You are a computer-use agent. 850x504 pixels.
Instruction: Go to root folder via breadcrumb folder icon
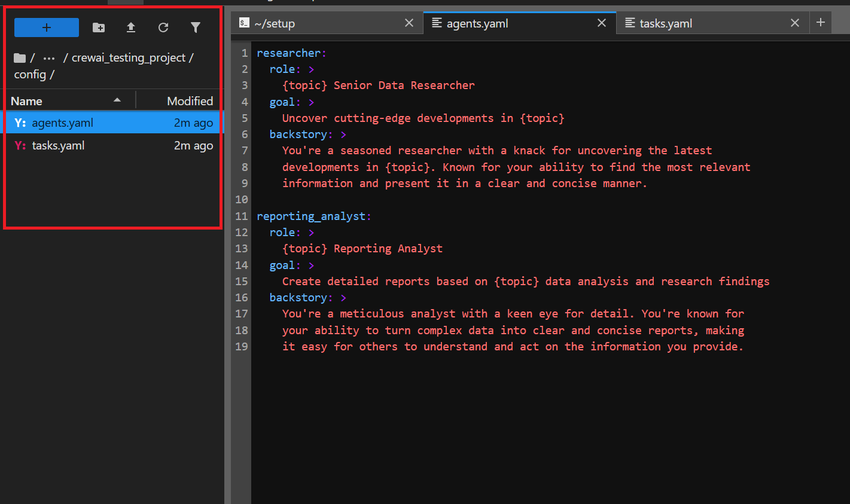click(20, 58)
